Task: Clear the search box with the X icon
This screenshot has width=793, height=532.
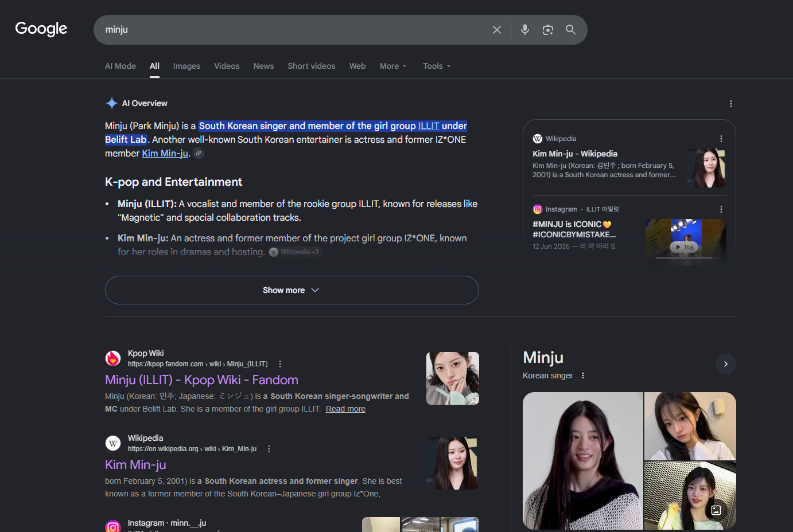Action: (x=497, y=30)
